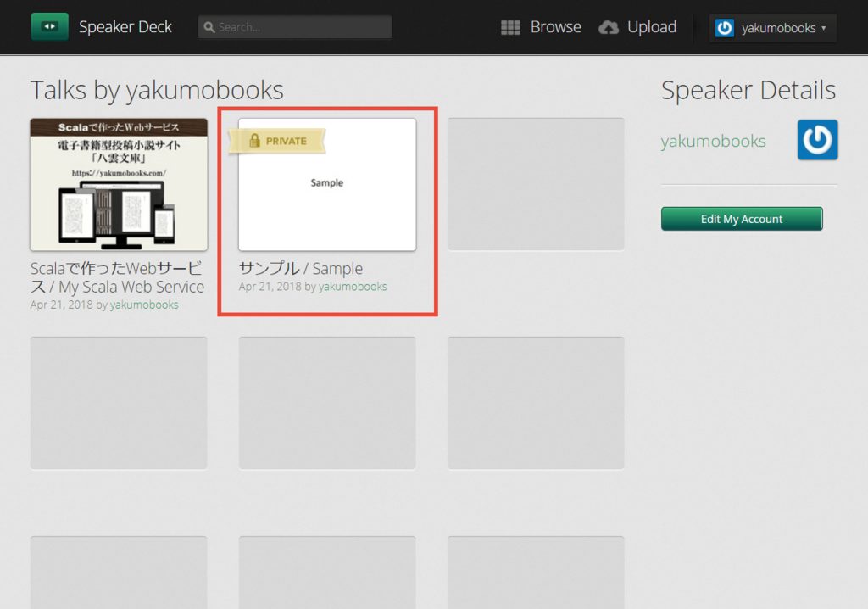Click the PRIVATE lock ribbon badge

(x=278, y=141)
